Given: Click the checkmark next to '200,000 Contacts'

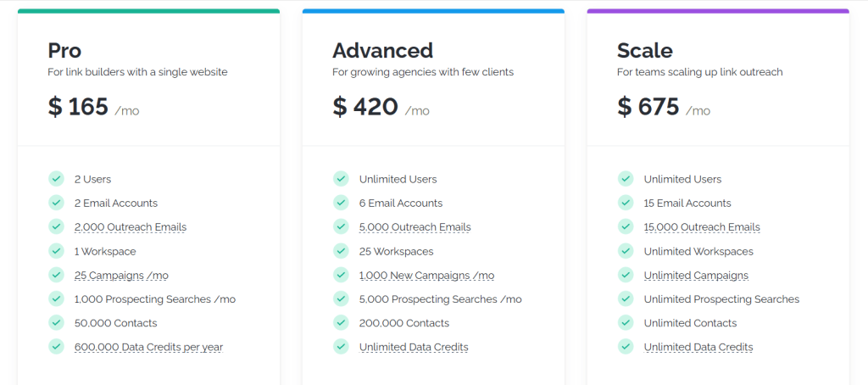Looking at the screenshot, I should coord(341,322).
